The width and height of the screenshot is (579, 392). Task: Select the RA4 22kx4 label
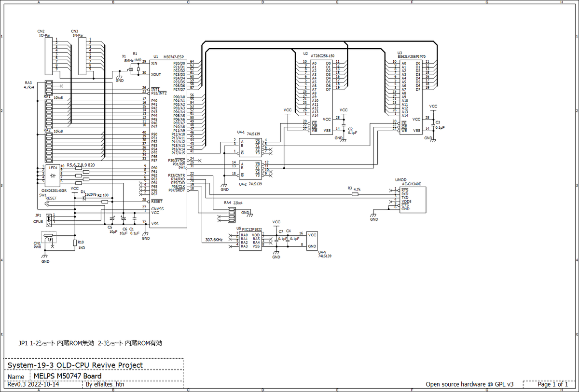(x=234, y=203)
